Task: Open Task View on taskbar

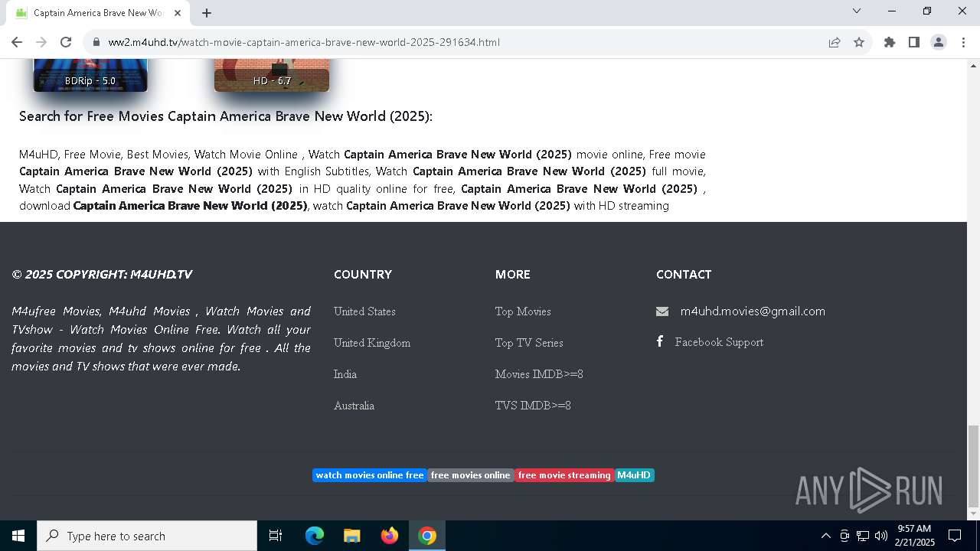Action: (276, 536)
